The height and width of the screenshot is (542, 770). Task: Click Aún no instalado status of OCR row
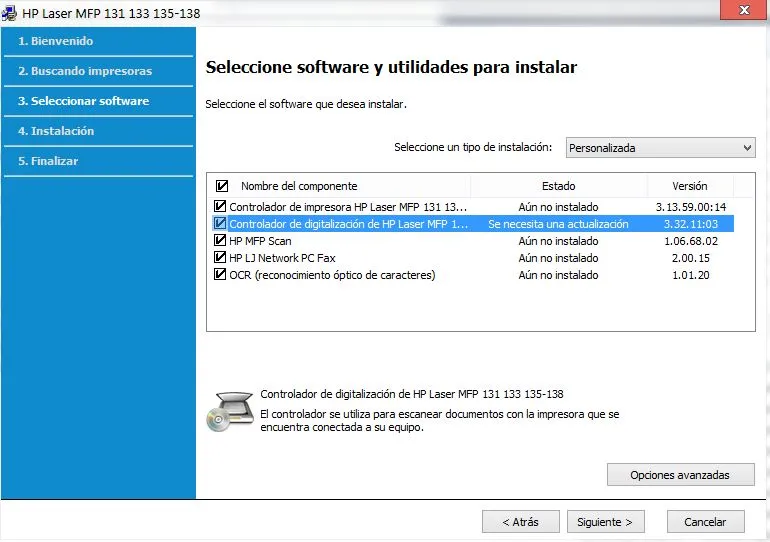point(558,275)
